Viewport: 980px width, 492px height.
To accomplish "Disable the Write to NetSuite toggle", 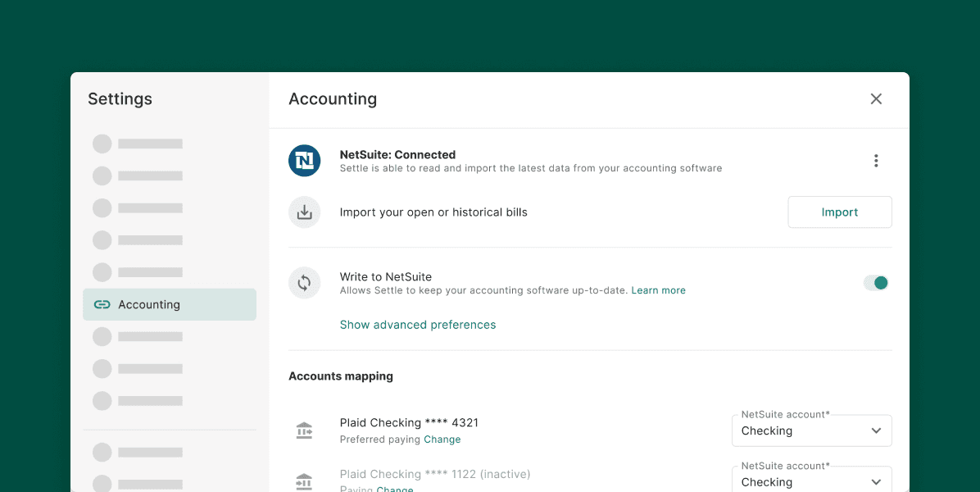I will [x=876, y=282].
